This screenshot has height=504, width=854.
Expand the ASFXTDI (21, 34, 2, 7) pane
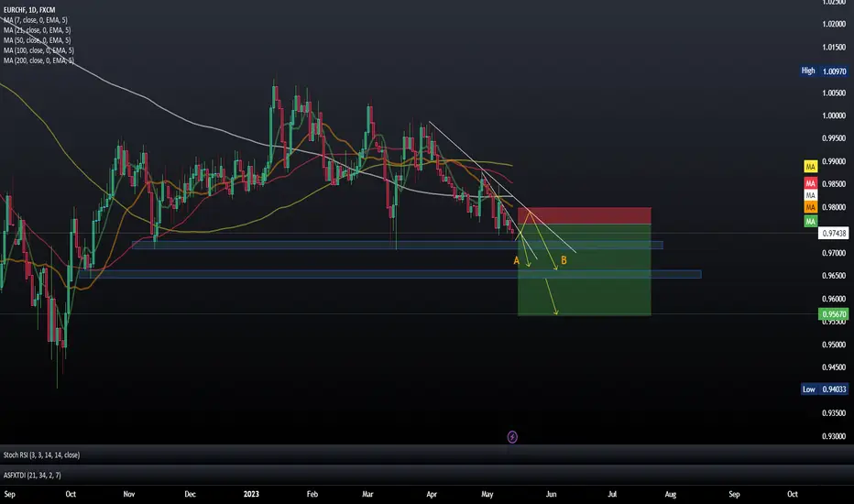pos(32,475)
